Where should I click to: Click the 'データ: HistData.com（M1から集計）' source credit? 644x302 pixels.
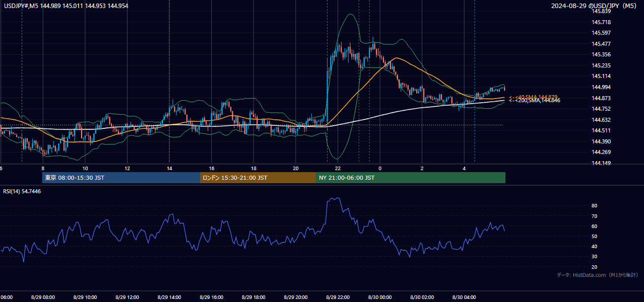(597, 275)
